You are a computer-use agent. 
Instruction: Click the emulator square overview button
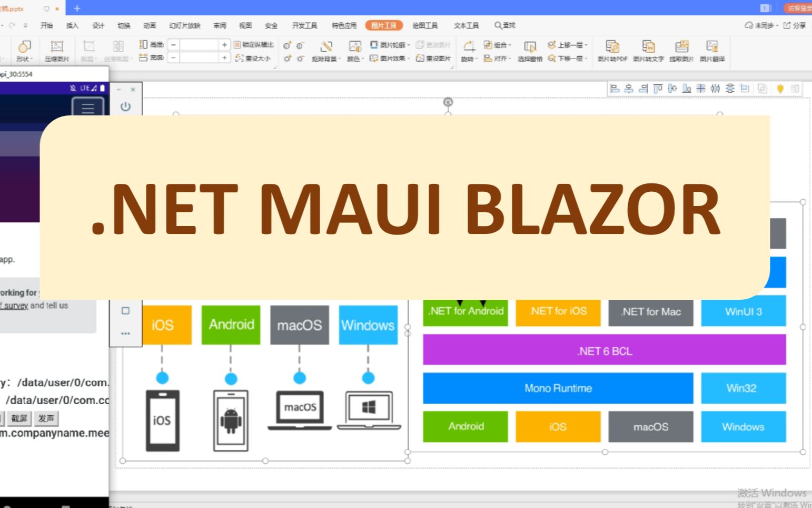coord(125,311)
